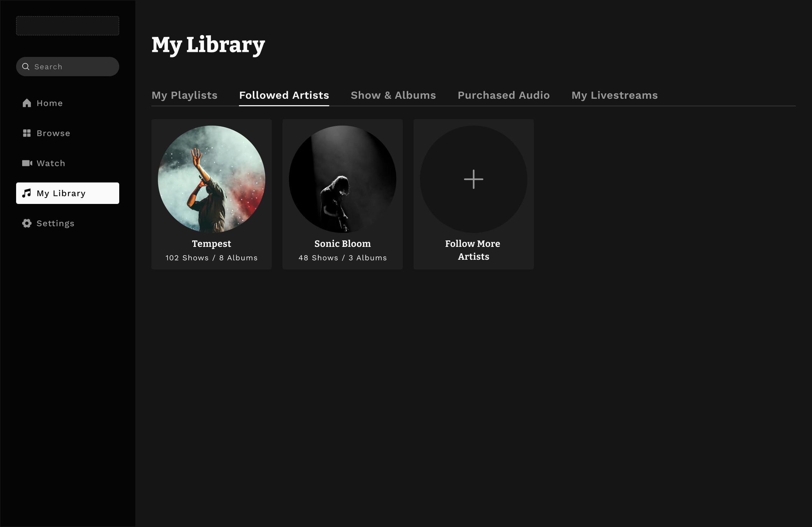Open the Tempest artist photo

pos(212,179)
